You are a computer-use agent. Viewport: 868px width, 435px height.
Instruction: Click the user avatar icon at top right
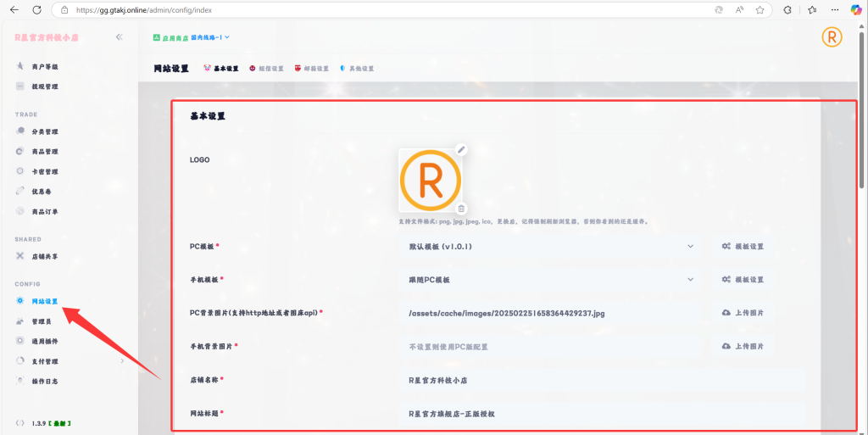click(832, 37)
